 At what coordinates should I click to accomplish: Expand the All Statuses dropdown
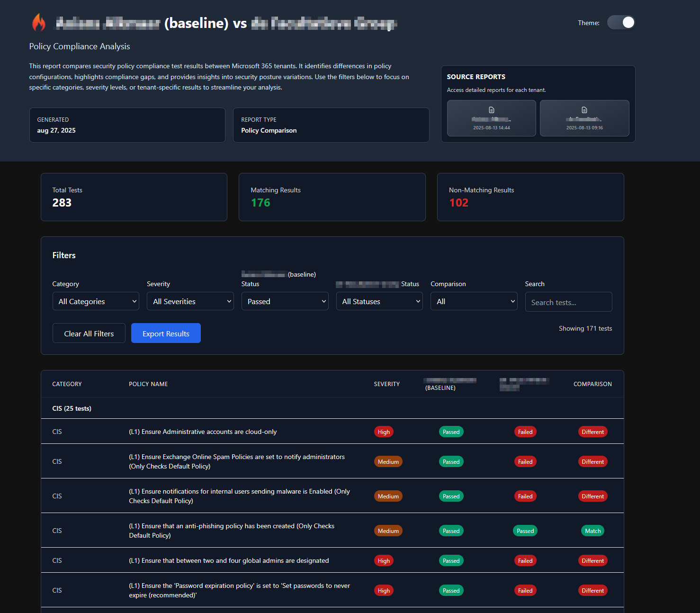coord(379,301)
